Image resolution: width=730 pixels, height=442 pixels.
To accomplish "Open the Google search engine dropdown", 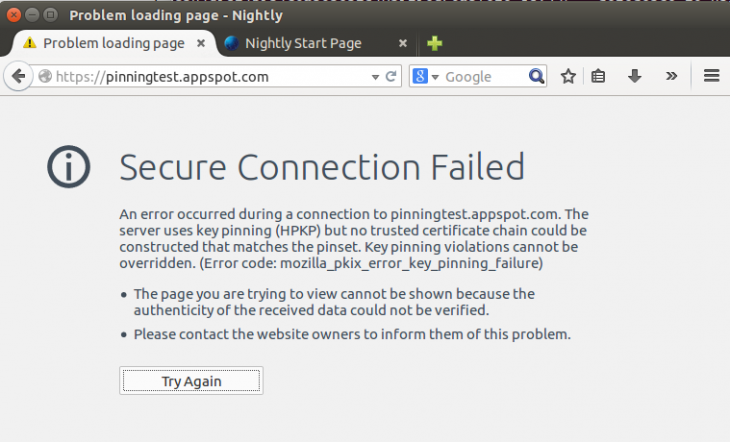I will pos(427,76).
